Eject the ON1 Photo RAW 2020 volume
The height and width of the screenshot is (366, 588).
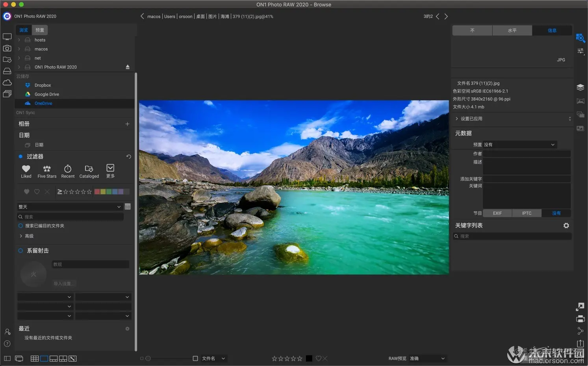click(128, 67)
